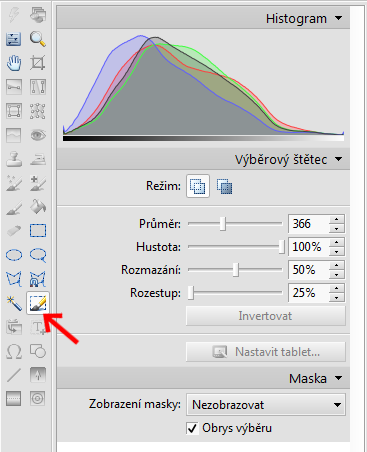Decrease Hustota value with down arrow
367x452 pixels.
tap(337, 251)
